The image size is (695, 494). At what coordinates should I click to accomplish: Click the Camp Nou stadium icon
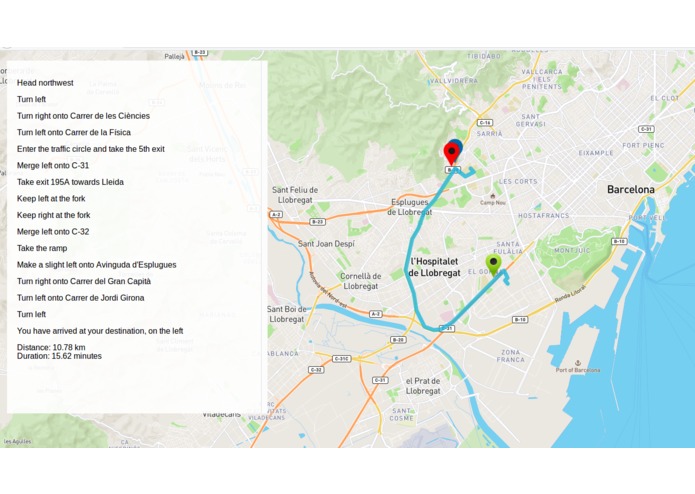(492, 196)
